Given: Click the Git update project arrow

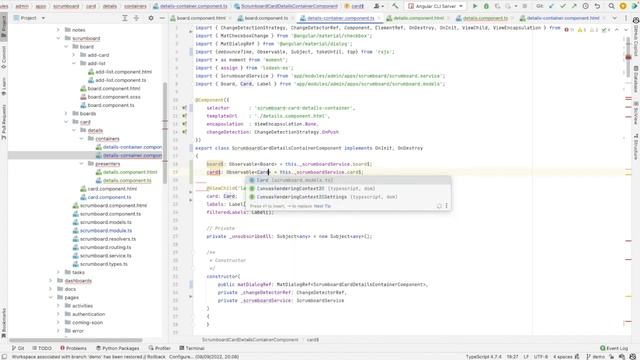Looking at the screenshot, I should [x=551, y=6].
